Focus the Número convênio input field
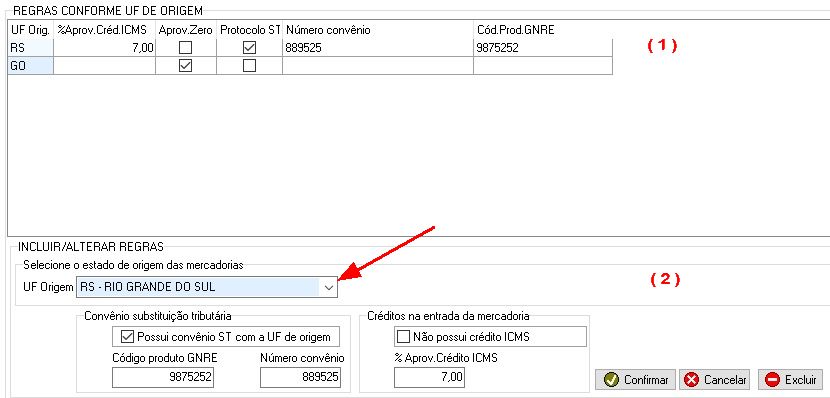This screenshot has height=398, width=830. [301, 378]
